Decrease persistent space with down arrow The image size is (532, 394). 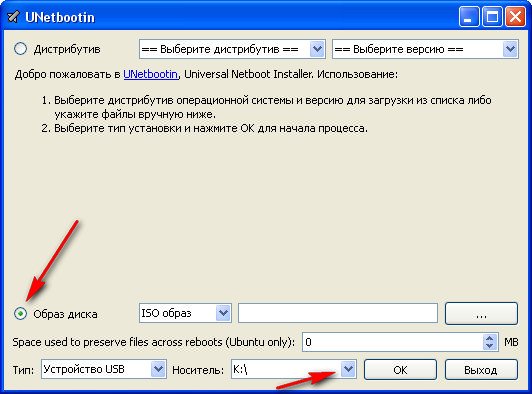point(490,346)
